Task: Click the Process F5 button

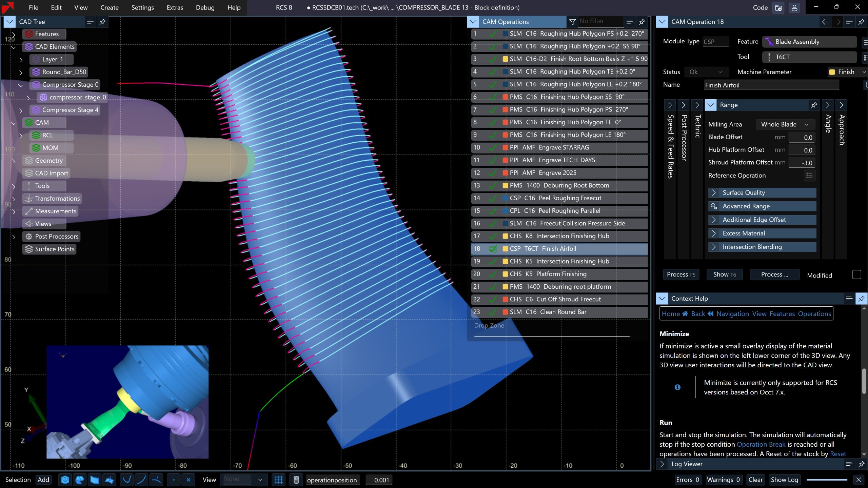Action: (681, 274)
